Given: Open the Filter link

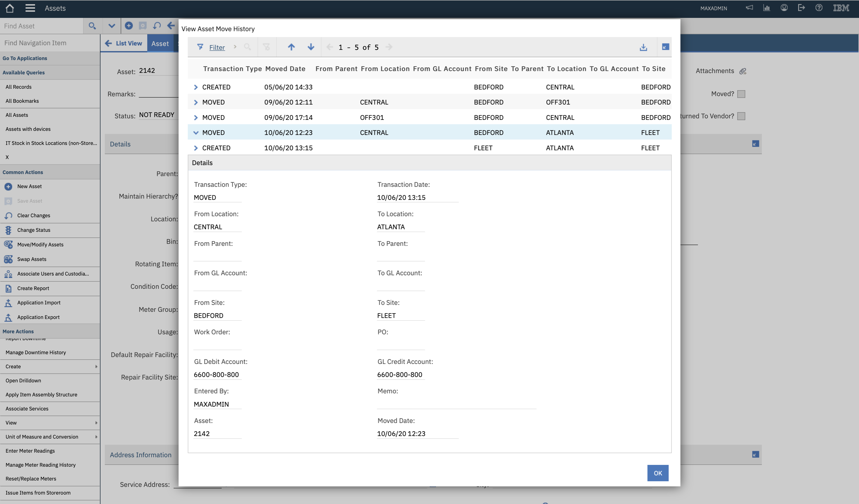Looking at the screenshot, I should pos(217,47).
